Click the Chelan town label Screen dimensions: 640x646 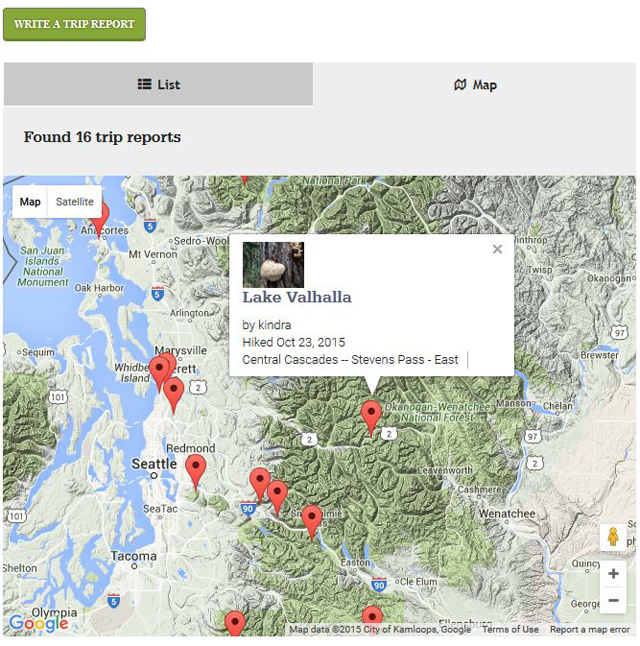(x=558, y=406)
